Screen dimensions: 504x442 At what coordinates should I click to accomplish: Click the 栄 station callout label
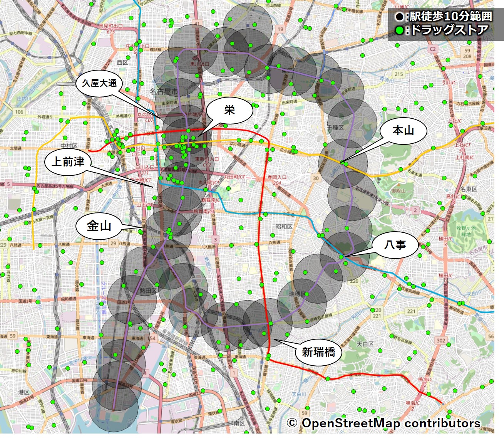(229, 111)
